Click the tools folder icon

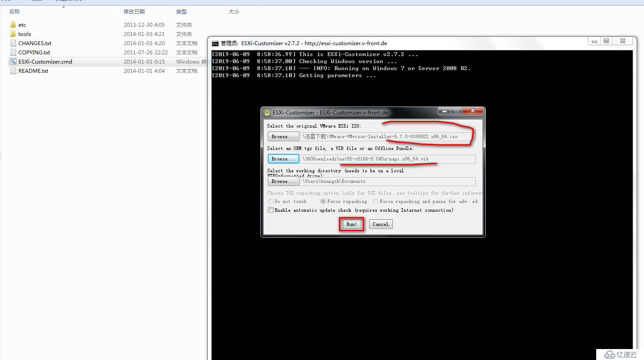[13, 34]
